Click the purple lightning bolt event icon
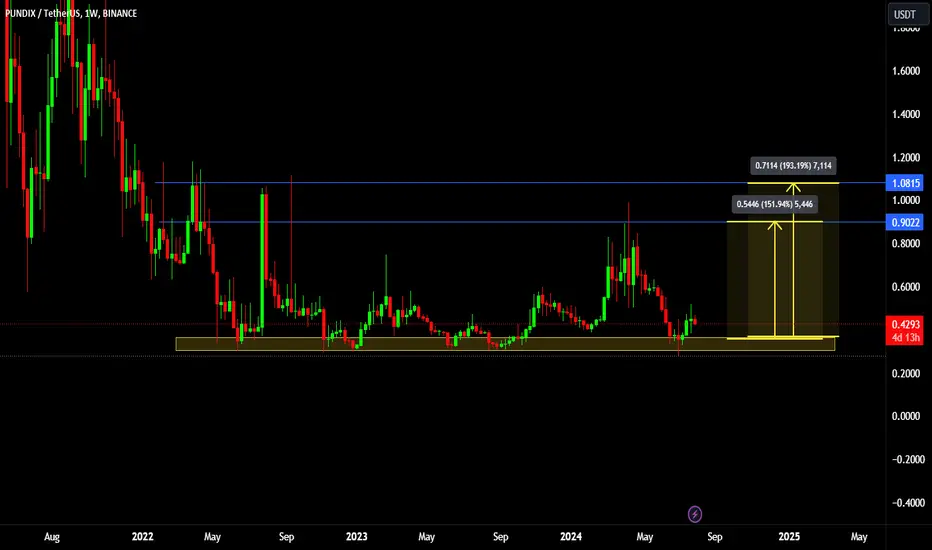The height and width of the screenshot is (550, 932). point(695,514)
